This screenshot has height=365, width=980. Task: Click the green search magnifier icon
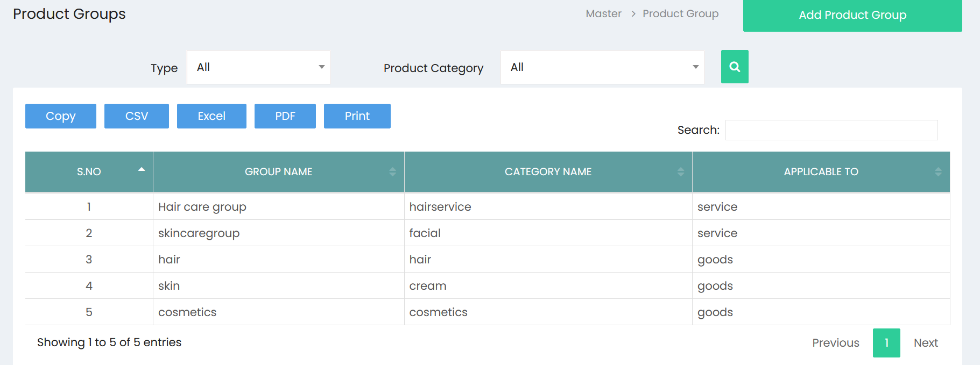(735, 67)
